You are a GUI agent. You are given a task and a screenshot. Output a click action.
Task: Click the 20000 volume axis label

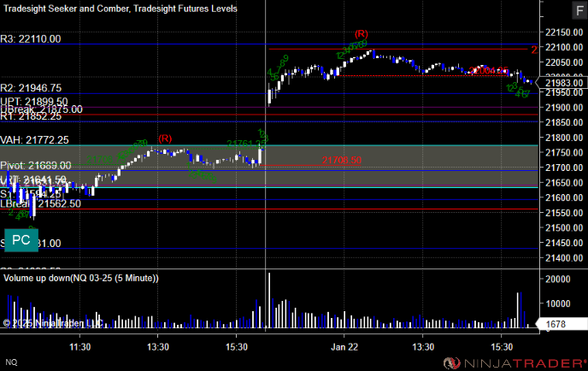pyautogui.click(x=558, y=279)
